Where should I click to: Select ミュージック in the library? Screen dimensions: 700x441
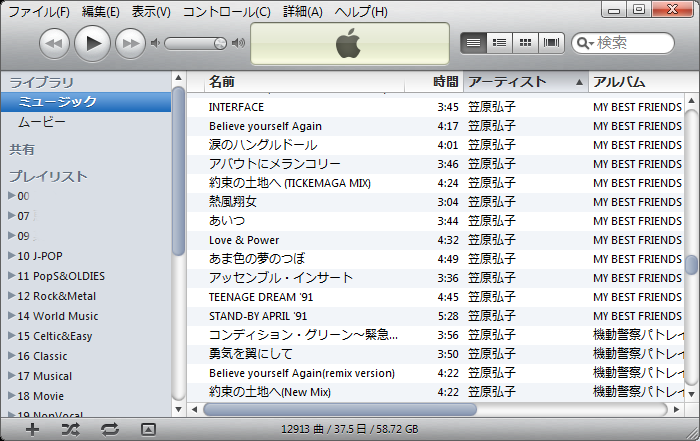[86, 102]
